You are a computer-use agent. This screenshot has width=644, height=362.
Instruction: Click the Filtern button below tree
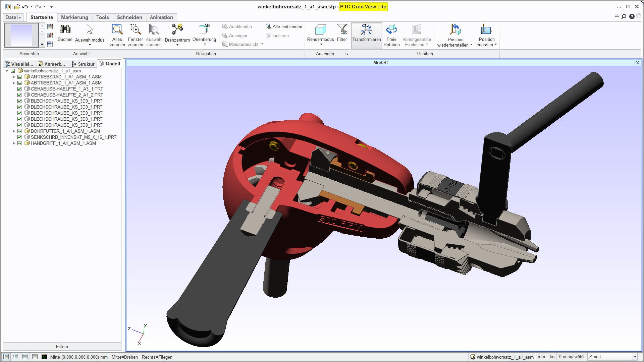click(x=62, y=347)
